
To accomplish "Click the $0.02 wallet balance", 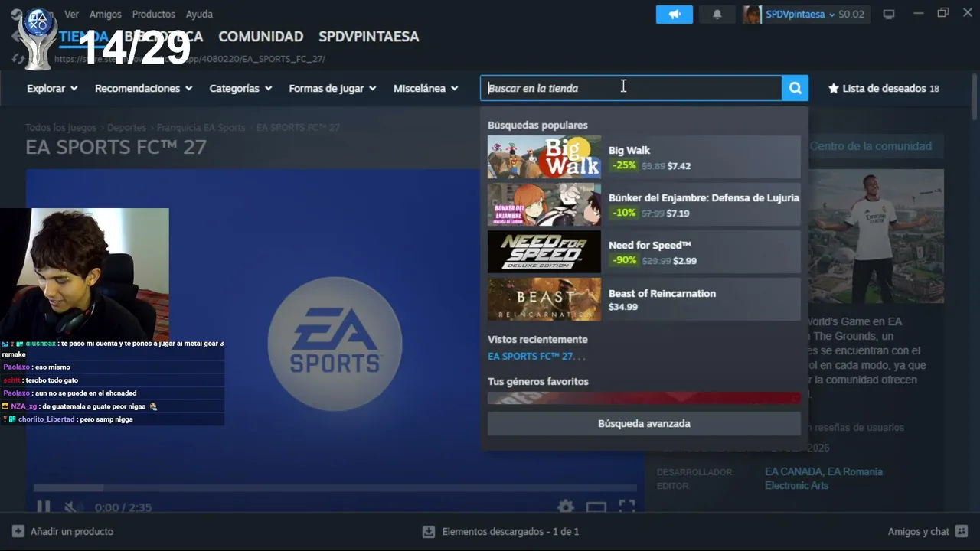I will pos(851,15).
